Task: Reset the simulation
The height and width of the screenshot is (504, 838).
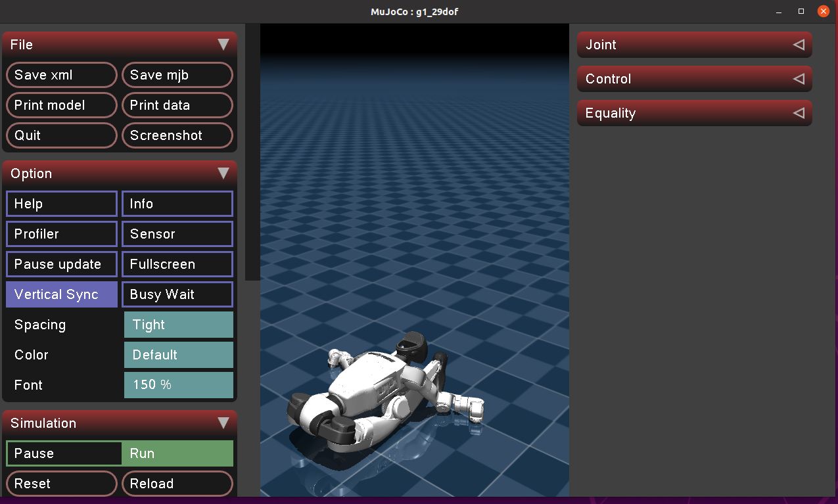Action: (x=62, y=484)
